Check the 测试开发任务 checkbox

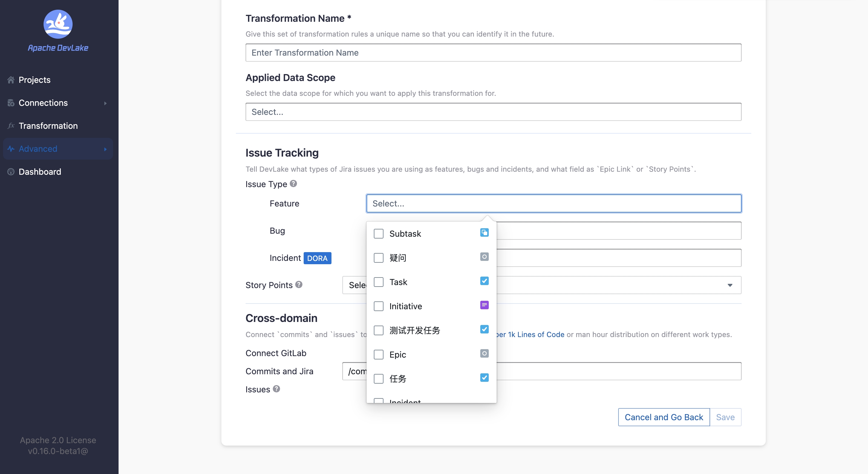pos(379,330)
